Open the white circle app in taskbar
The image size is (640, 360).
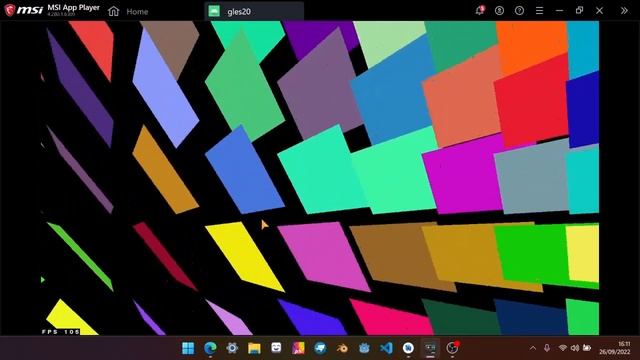pos(408,348)
